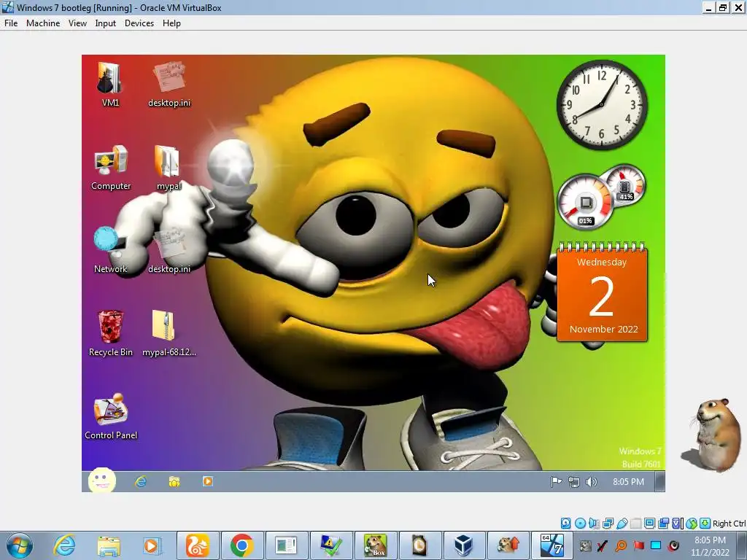Switch to Google Chrome on host taskbar
This screenshot has width=747, height=560.
pos(242,545)
